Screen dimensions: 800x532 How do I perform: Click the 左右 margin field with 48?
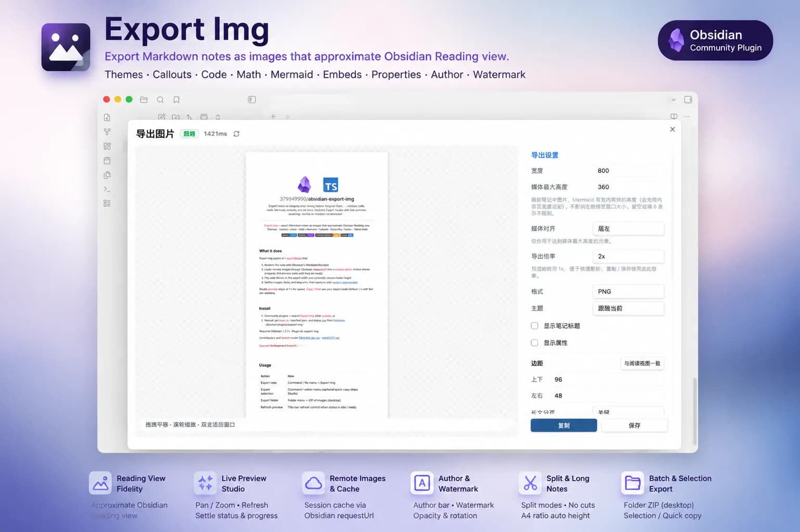[x=607, y=396]
